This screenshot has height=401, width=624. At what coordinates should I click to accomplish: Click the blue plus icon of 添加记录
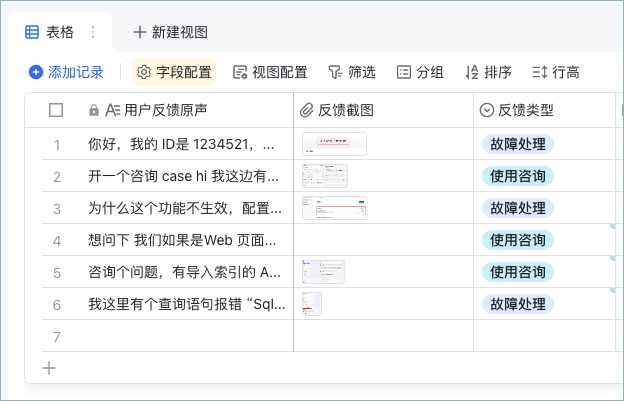pos(36,72)
